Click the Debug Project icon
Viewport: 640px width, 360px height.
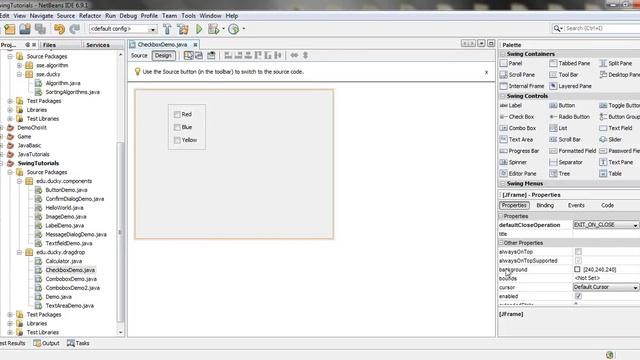click(213, 29)
